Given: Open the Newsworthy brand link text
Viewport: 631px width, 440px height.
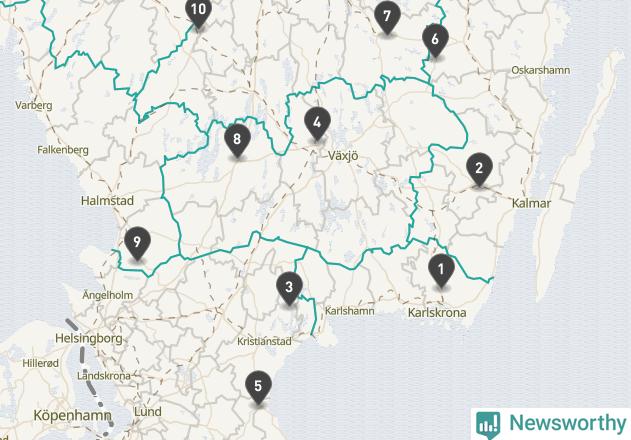Looking at the screenshot, I should (x=567, y=423).
